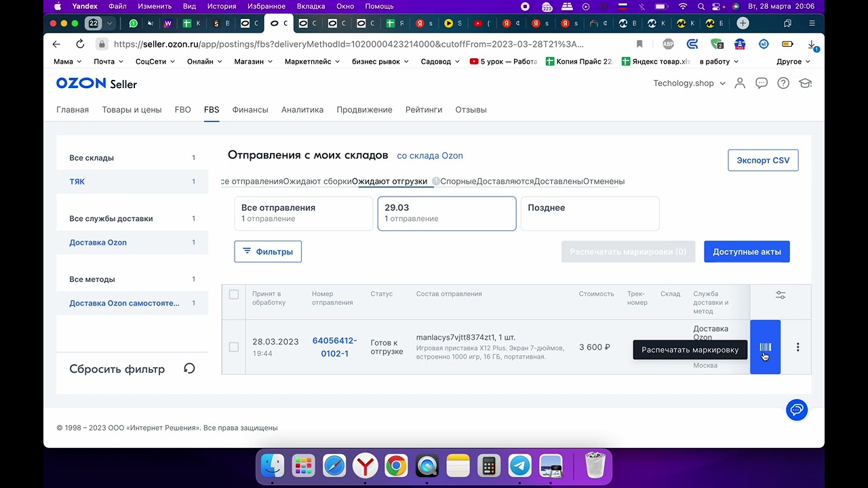Open Yandex Browser from the dock

tap(366, 466)
